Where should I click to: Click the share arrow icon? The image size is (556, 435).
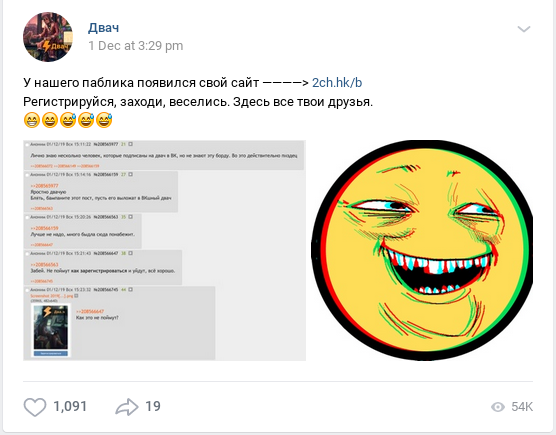(x=127, y=407)
